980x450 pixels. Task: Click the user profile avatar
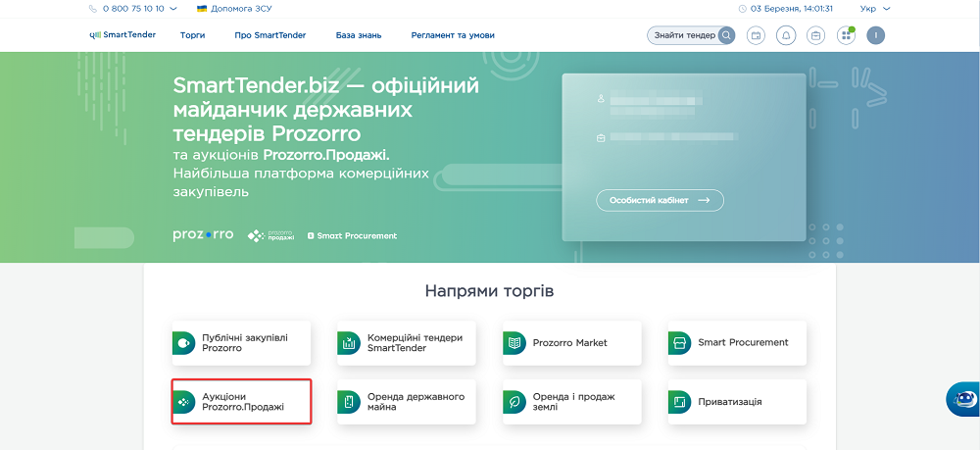875,35
